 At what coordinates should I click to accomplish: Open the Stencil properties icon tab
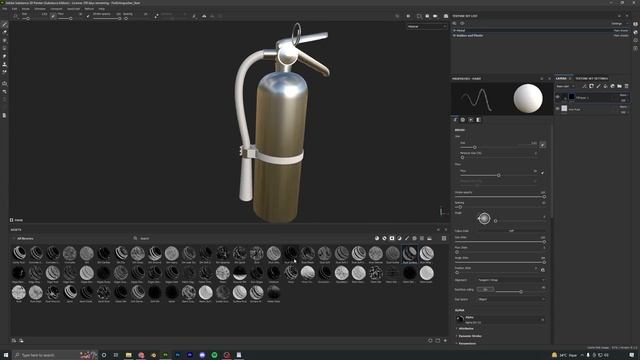471,120
